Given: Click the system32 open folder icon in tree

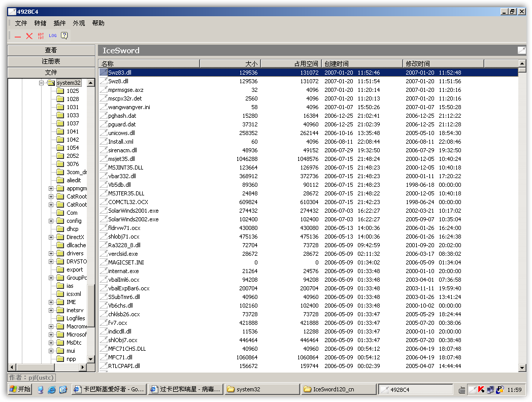Looking at the screenshot, I should click(x=51, y=83).
